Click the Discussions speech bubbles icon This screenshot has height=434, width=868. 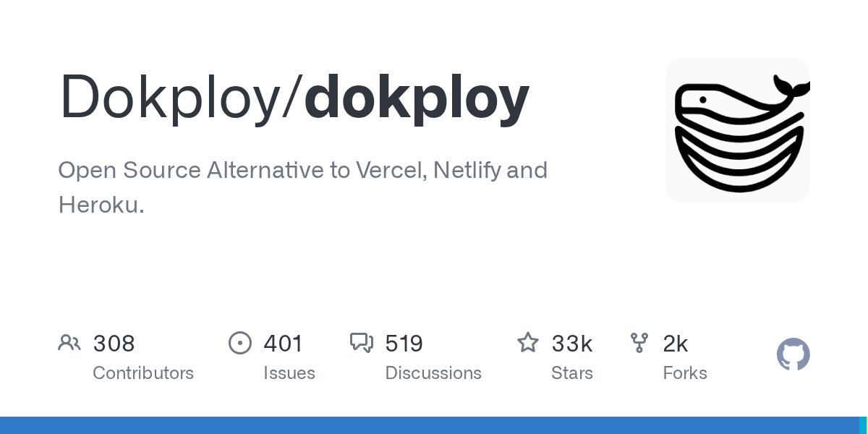tap(362, 343)
